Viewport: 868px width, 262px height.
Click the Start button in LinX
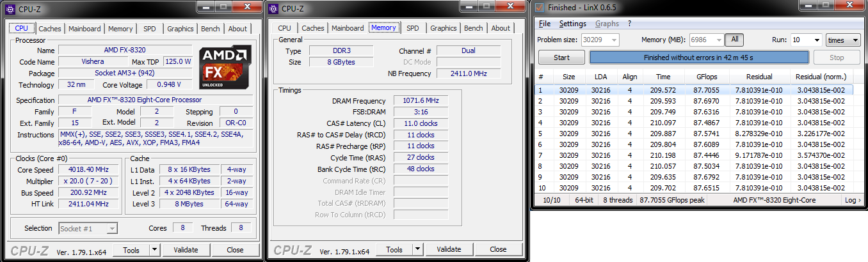click(x=561, y=58)
